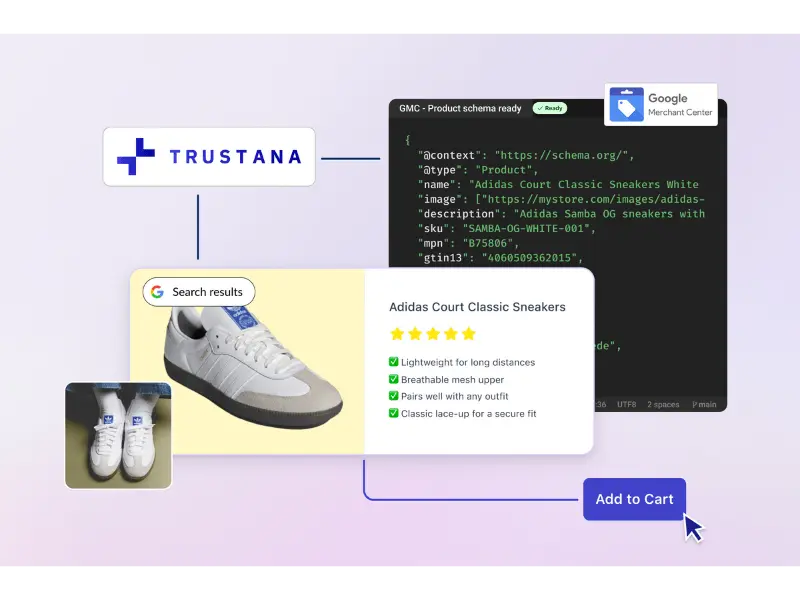This screenshot has width=800, height=600.
Task: Click the "@context" line in the code panel
Action: pos(526,155)
